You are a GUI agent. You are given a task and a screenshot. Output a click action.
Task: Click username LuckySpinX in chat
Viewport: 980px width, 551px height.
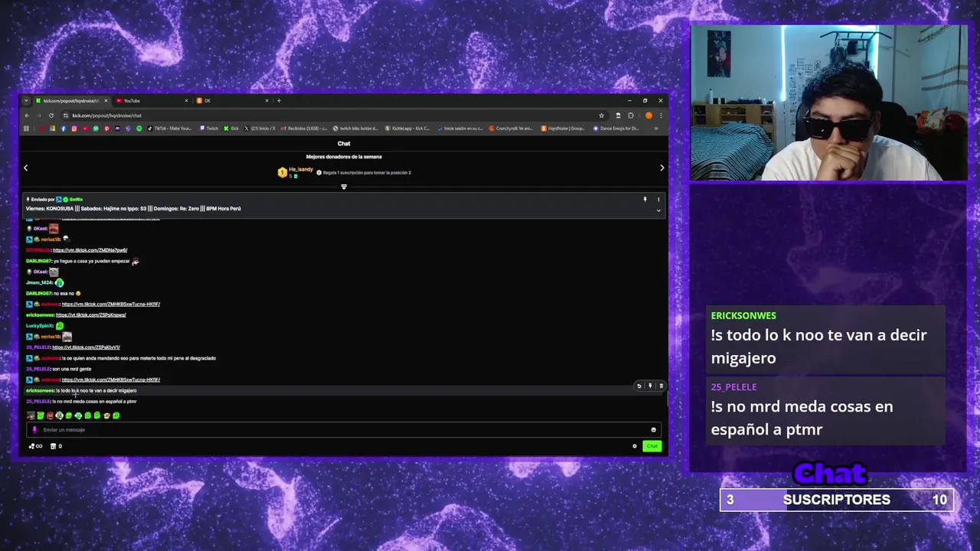click(x=39, y=326)
